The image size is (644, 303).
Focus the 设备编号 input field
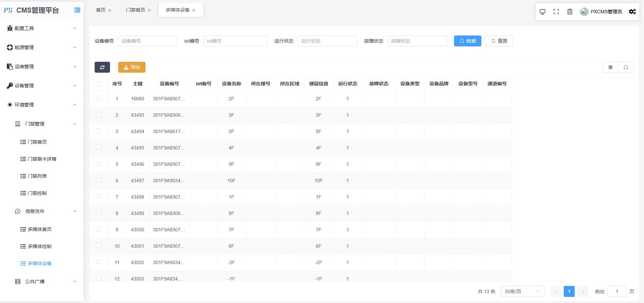pos(148,41)
